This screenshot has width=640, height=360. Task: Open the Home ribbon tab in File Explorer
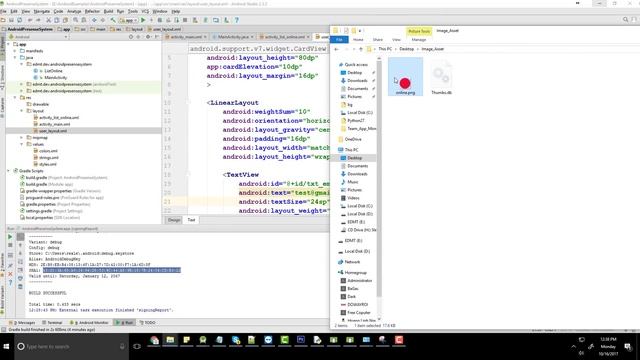358,40
